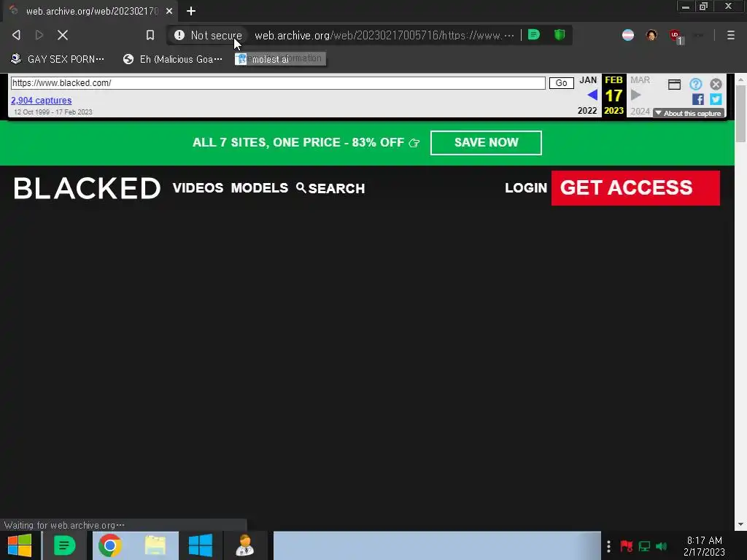Image resolution: width=747 pixels, height=560 pixels.
Task: Close the web.archive.org tab
Action: (169, 10)
